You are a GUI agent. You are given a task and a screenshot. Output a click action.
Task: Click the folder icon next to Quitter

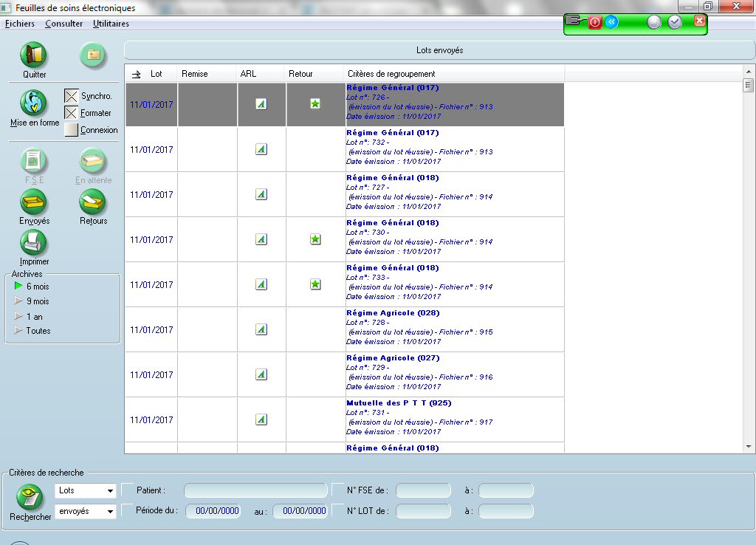coord(93,55)
